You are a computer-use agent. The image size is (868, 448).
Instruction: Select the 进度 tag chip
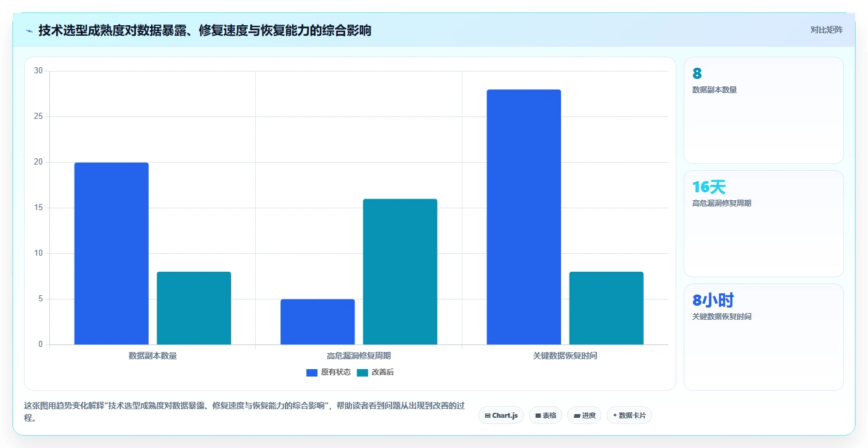click(584, 415)
